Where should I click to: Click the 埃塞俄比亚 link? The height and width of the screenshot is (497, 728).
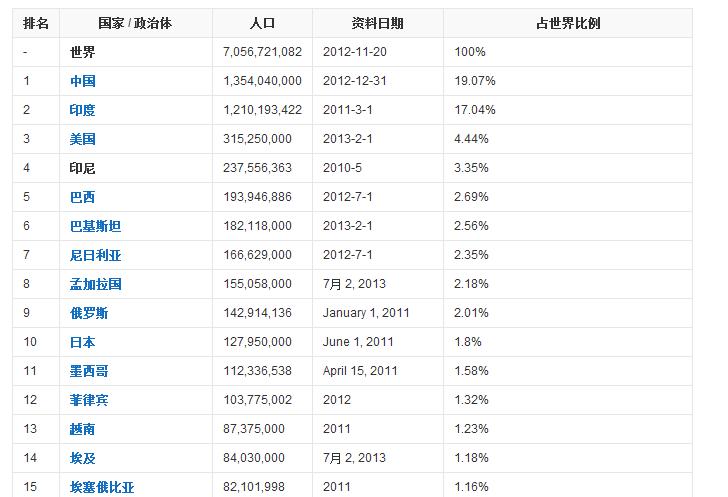[102, 487]
